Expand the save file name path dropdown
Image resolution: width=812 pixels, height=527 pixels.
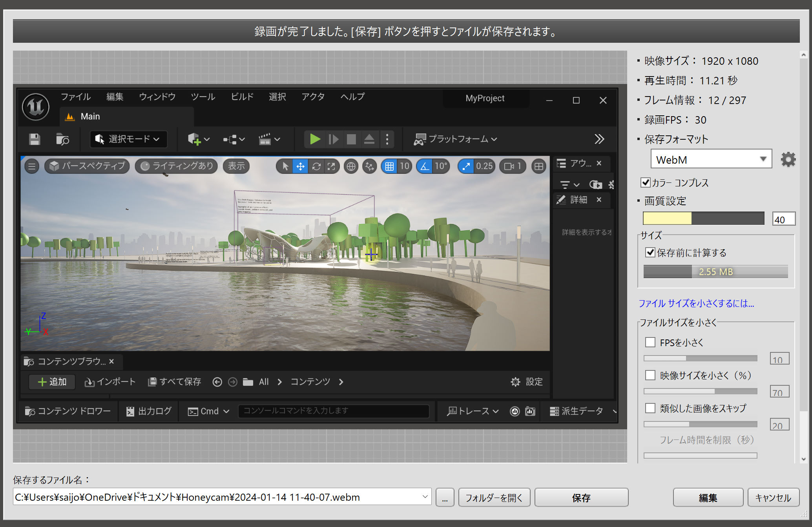point(425,497)
